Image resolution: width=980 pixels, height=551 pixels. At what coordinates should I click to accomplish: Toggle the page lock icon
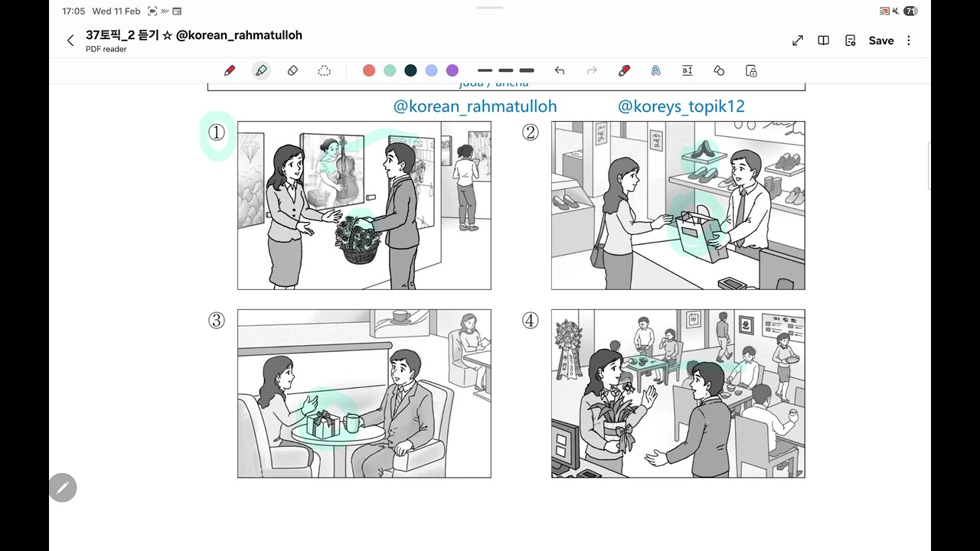point(751,70)
